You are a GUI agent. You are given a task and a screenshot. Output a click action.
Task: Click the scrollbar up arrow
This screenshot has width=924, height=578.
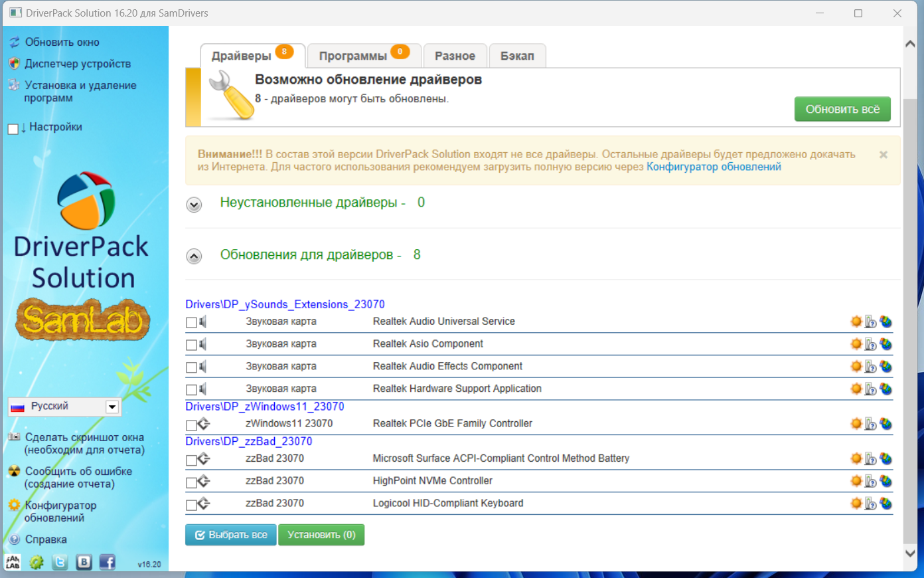click(910, 44)
